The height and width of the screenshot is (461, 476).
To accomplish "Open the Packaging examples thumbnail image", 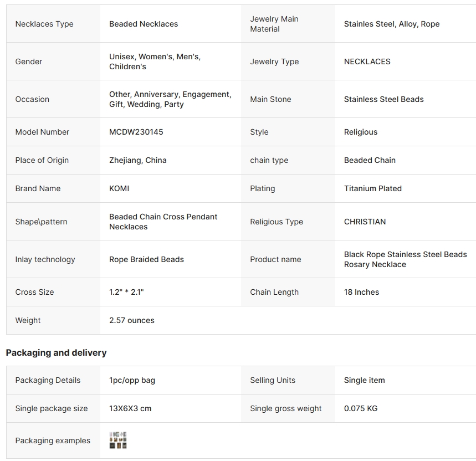I will 118,440.
